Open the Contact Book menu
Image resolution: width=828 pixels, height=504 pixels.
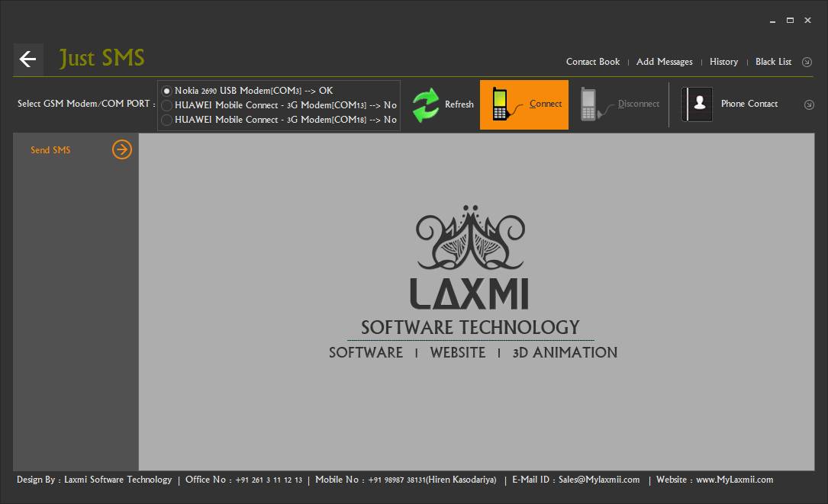point(592,62)
